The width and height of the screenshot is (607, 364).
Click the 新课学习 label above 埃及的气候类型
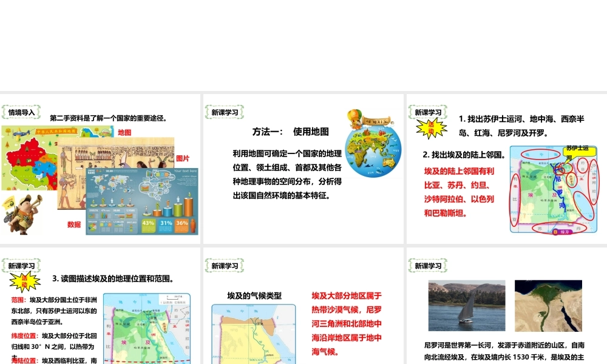225,266
